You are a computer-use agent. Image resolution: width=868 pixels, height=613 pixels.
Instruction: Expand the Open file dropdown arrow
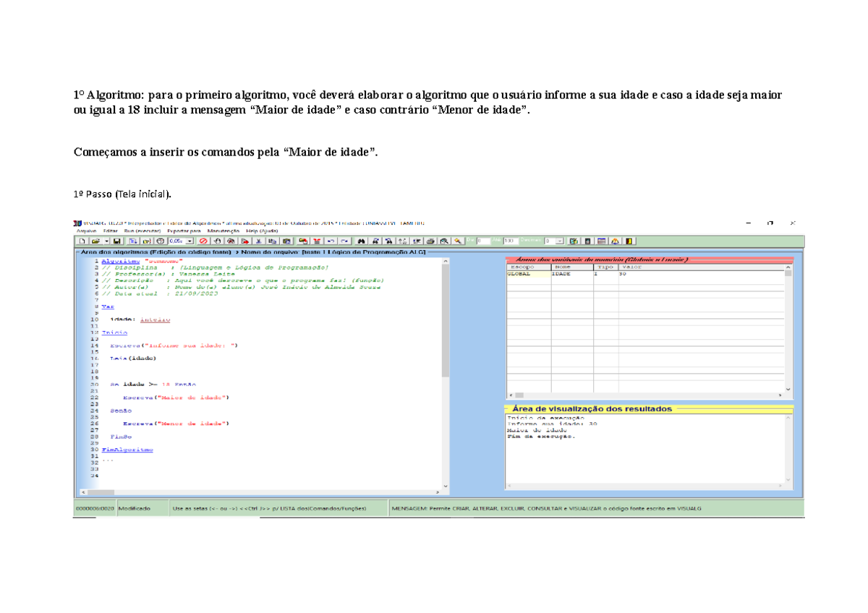[x=106, y=241]
